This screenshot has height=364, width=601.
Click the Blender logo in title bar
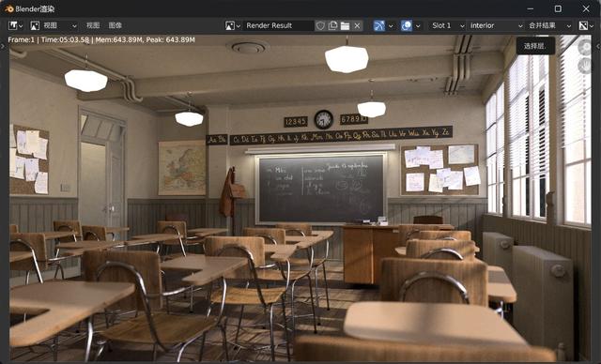click(x=9, y=8)
